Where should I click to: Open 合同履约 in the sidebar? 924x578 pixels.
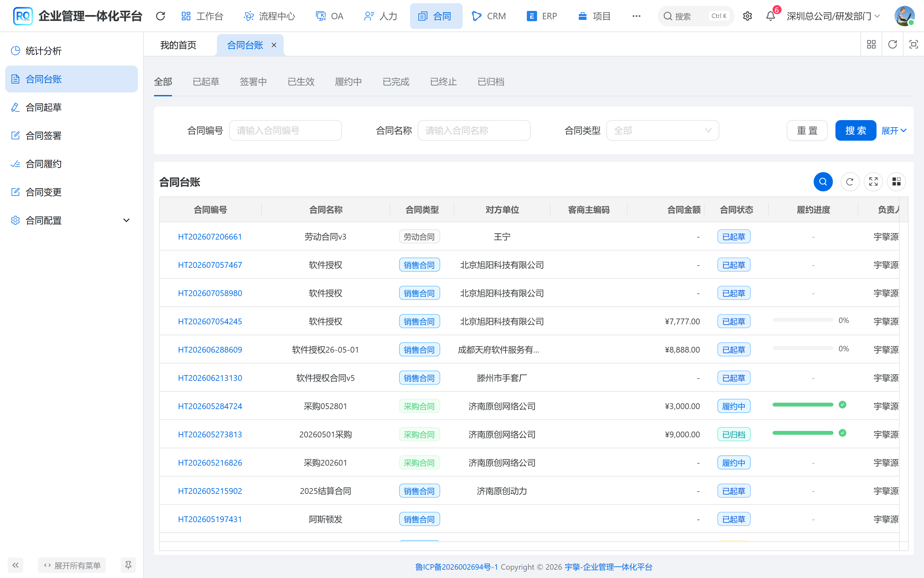coord(72,164)
